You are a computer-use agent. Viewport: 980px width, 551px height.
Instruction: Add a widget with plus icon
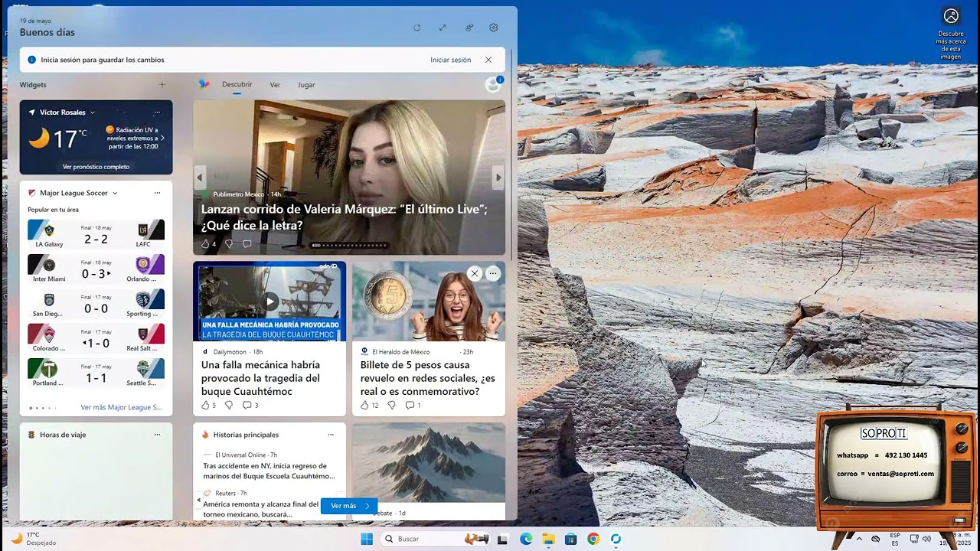tap(162, 85)
